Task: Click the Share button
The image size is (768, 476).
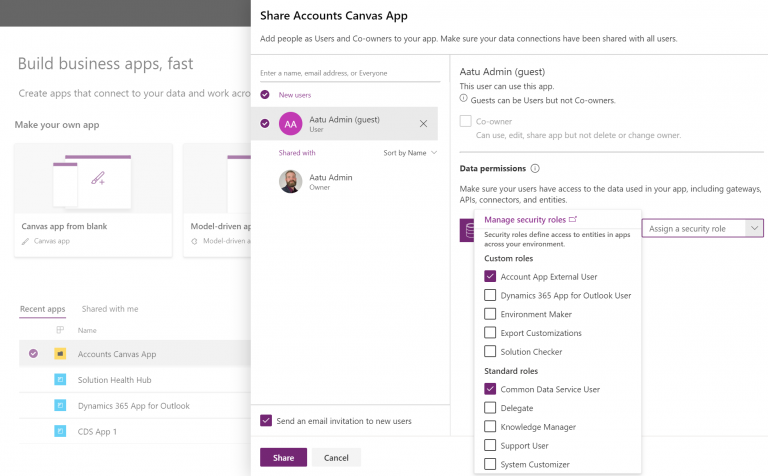Action: 284,457
